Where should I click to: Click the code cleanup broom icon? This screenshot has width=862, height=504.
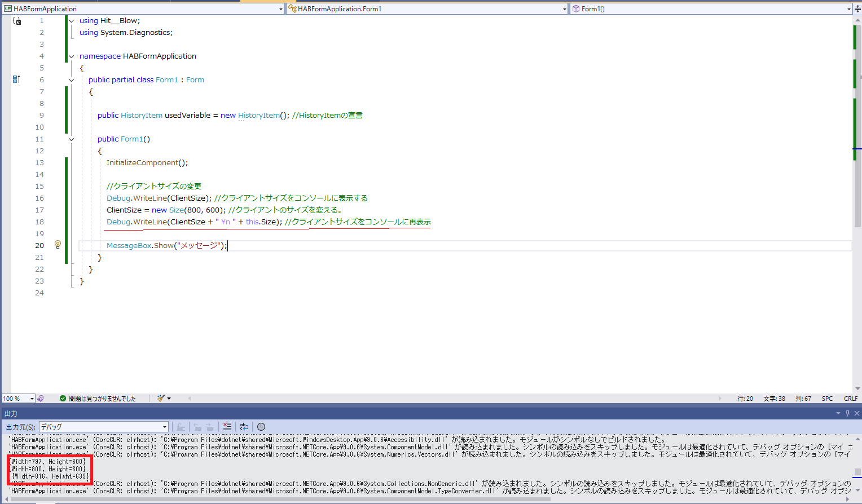tap(161, 399)
